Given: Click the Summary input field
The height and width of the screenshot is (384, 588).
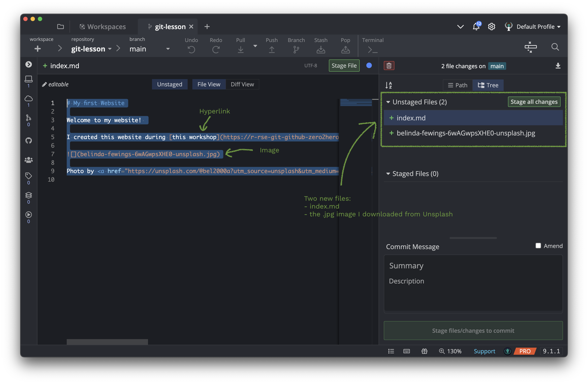Looking at the screenshot, I should 473,265.
